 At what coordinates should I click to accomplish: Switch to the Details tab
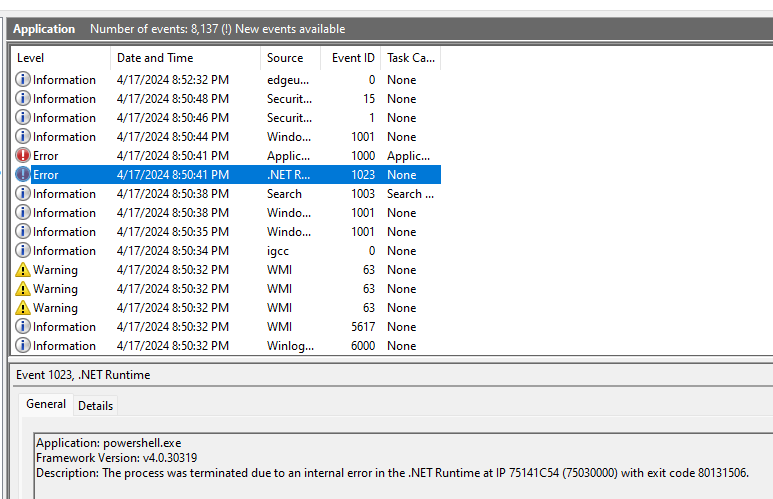tap(96, 406)
